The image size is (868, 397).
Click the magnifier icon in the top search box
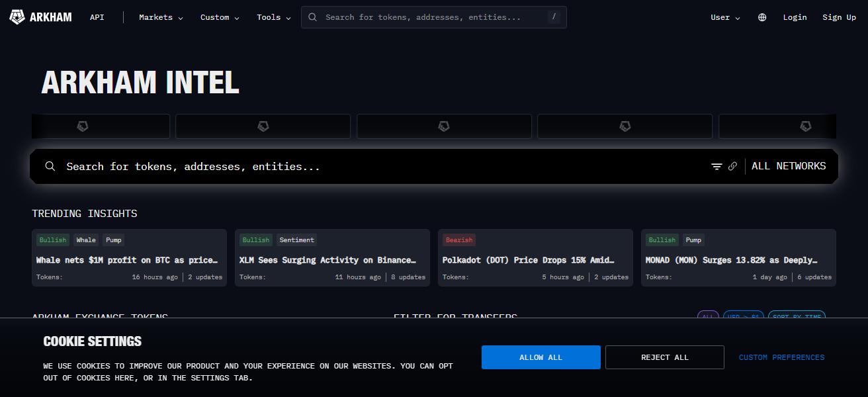coord(313,17)
